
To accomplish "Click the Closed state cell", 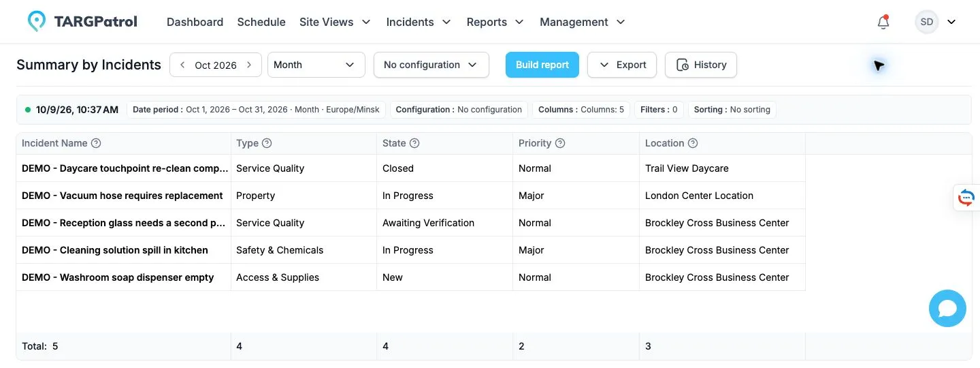I will (x=444, y=168).
